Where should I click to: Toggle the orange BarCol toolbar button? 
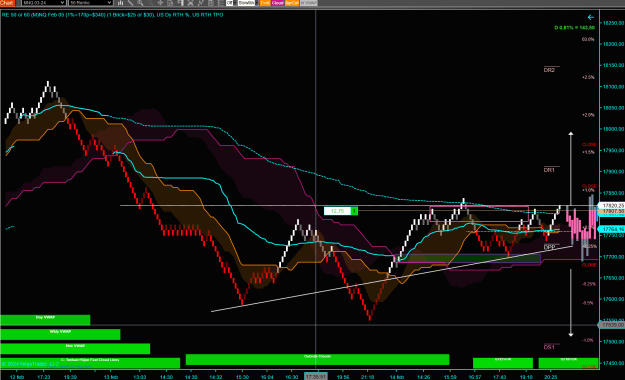(292, 3)
